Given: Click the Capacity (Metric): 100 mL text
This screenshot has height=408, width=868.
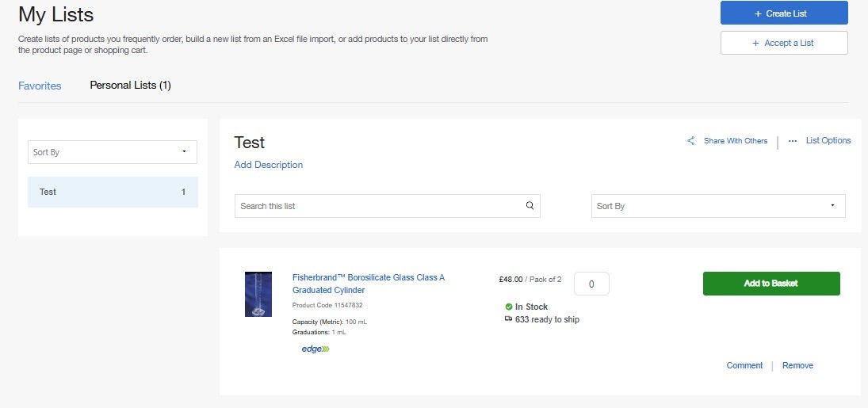Looking at the screenshot, I should coord(330,322).
